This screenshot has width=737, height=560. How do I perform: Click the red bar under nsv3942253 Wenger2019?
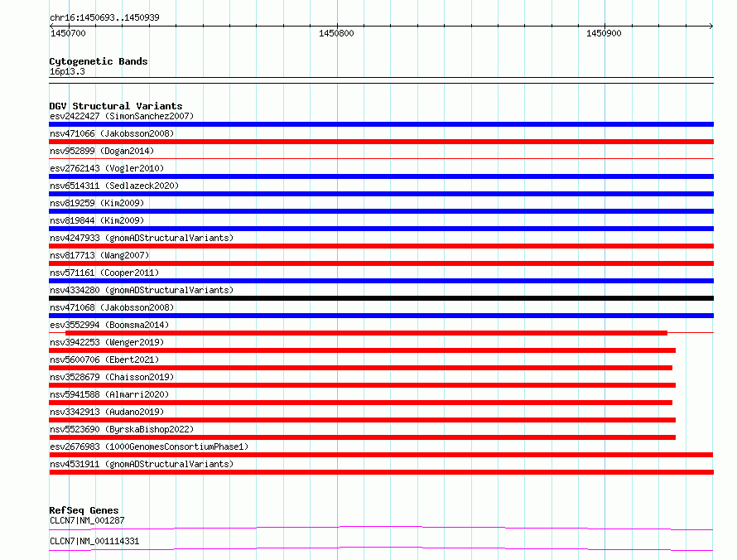[363, 350]
